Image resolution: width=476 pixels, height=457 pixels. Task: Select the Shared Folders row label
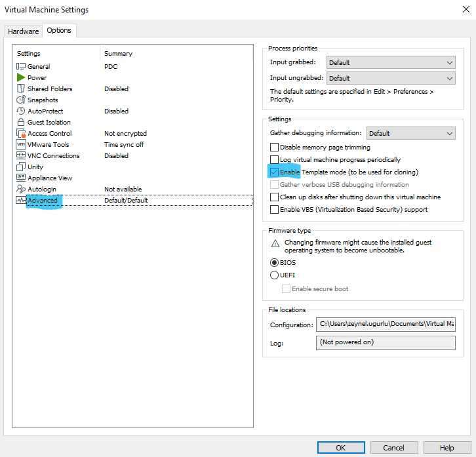(x=50, y=89)
